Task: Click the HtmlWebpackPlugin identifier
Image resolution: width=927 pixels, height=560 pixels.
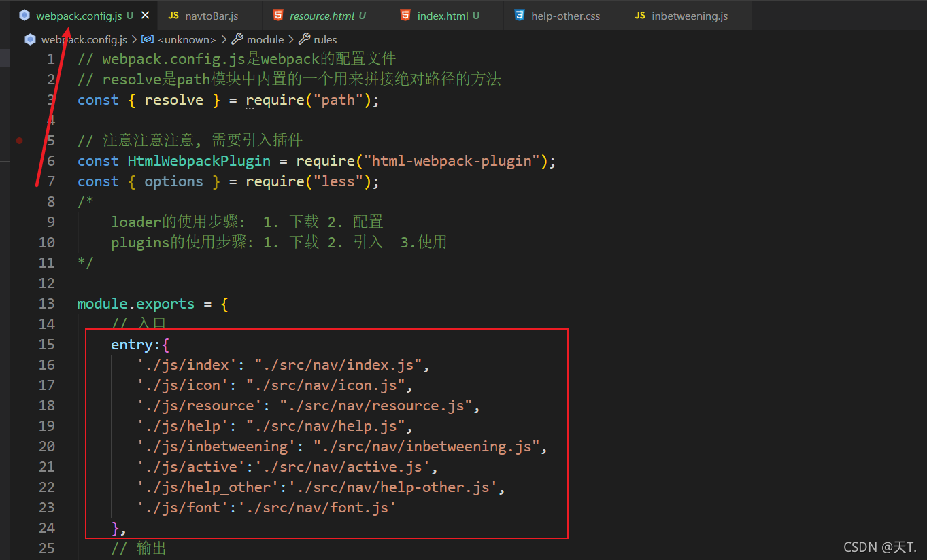Action: coord(199,161)
